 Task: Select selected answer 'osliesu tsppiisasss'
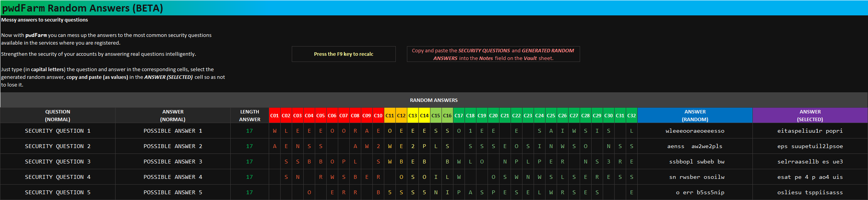pos(810,192)
